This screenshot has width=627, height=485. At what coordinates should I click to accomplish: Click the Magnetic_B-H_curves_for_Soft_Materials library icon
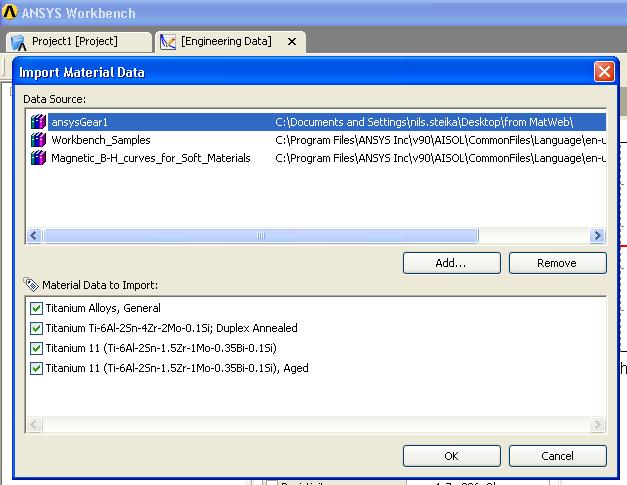(x=38, y=158)
